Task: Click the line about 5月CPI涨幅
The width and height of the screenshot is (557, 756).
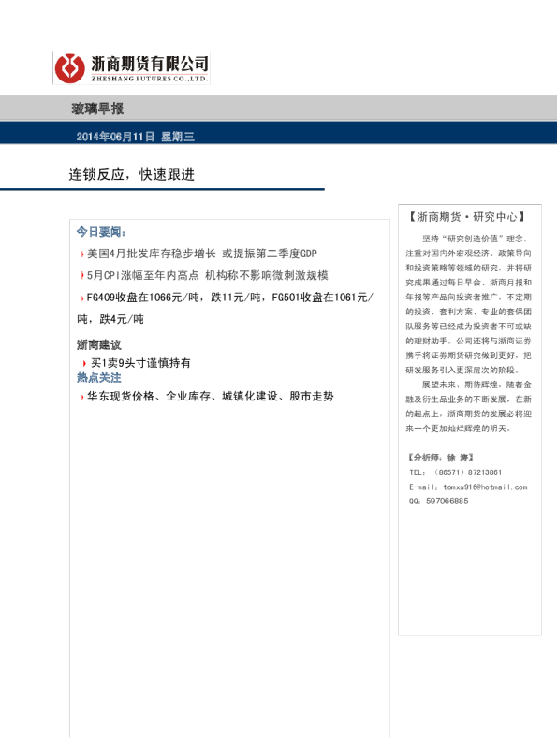Action: [x=208, y=275]
